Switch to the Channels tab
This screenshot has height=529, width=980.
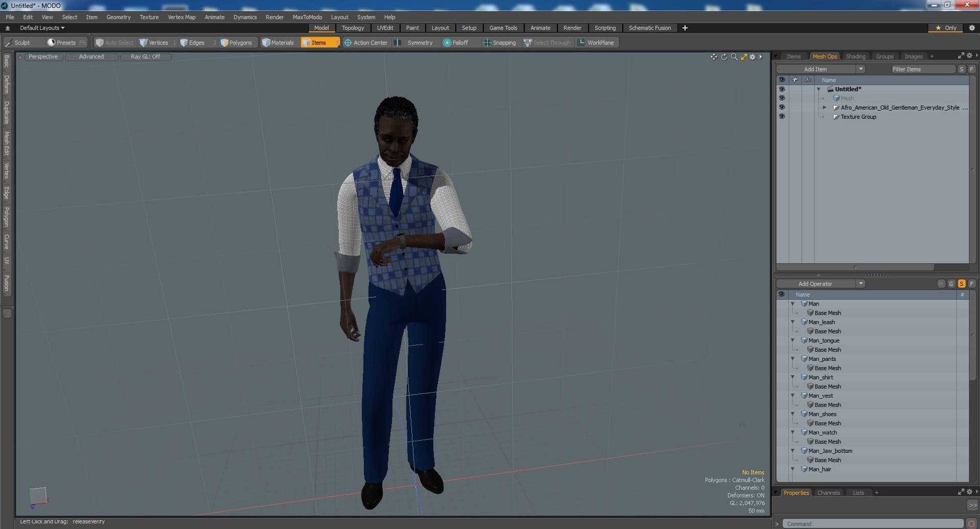tap(828, 493)
